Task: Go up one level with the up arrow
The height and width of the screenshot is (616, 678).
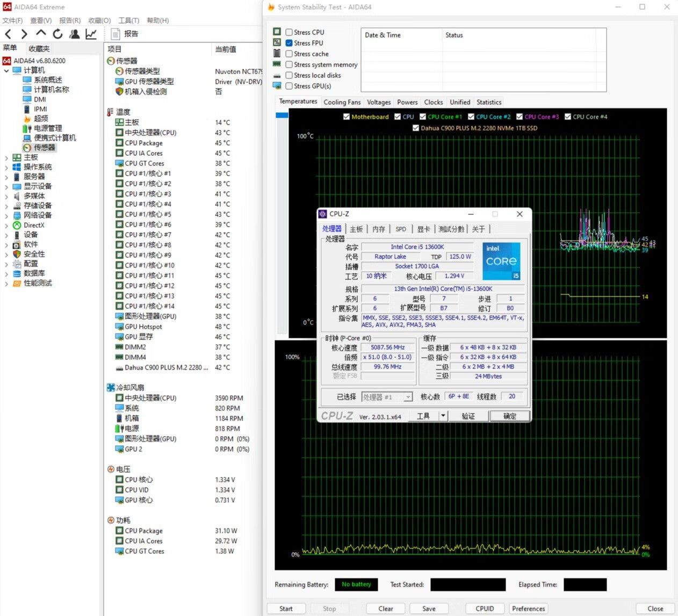Action: coord(41,34)
